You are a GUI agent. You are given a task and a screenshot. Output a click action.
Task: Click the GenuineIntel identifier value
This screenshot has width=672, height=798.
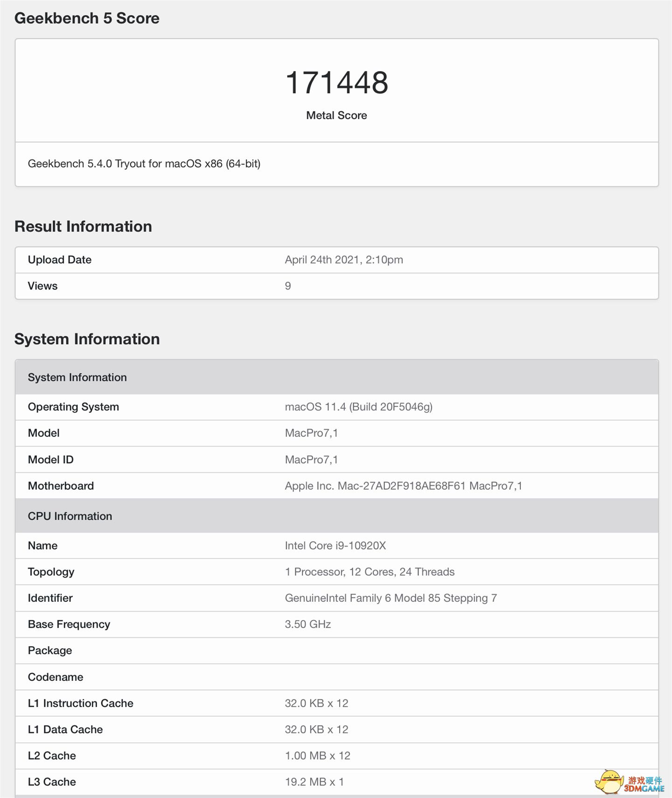click(391, 598)
